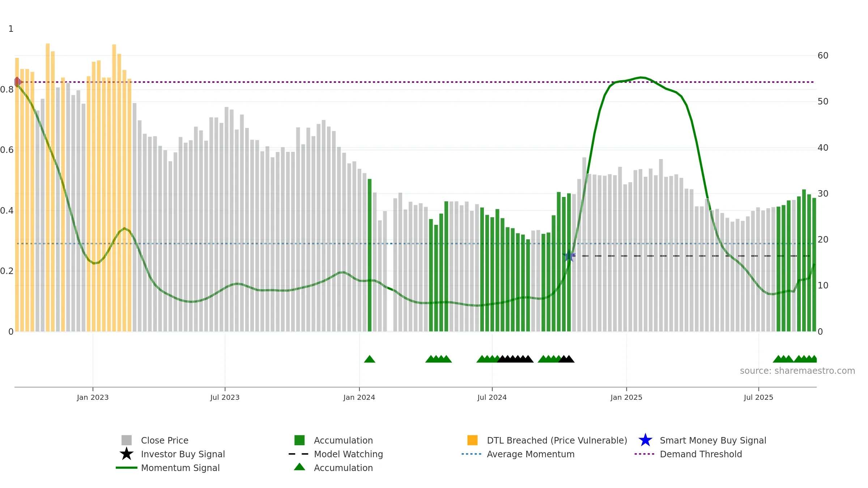Click the orange DTL Breached legend square
The image size is (868, 488).
click(472, 440)
